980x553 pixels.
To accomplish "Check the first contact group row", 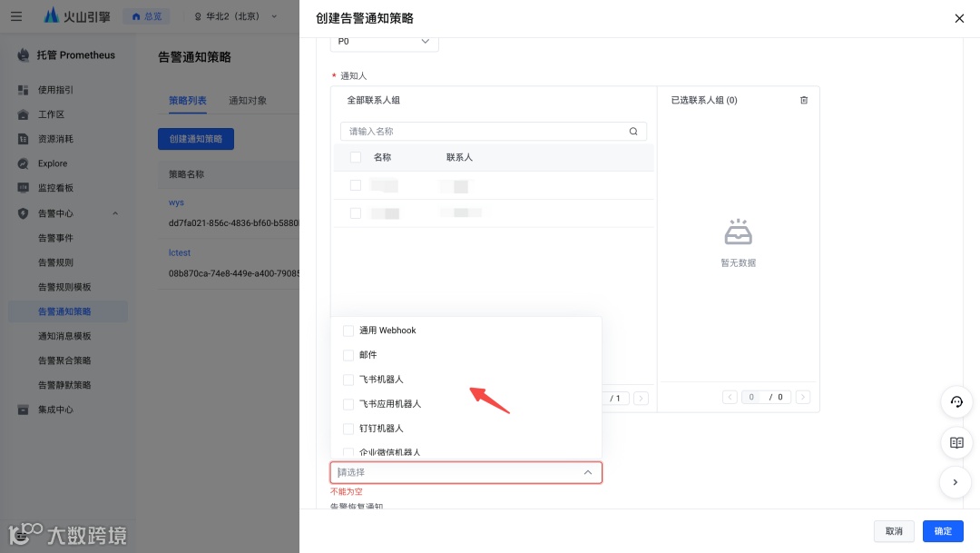I will coord(356,185).
